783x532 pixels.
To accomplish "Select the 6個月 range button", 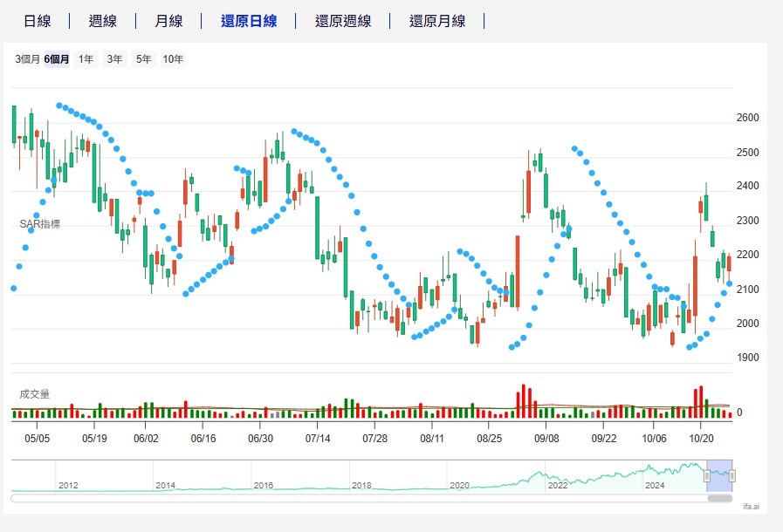I will point(57,59).
